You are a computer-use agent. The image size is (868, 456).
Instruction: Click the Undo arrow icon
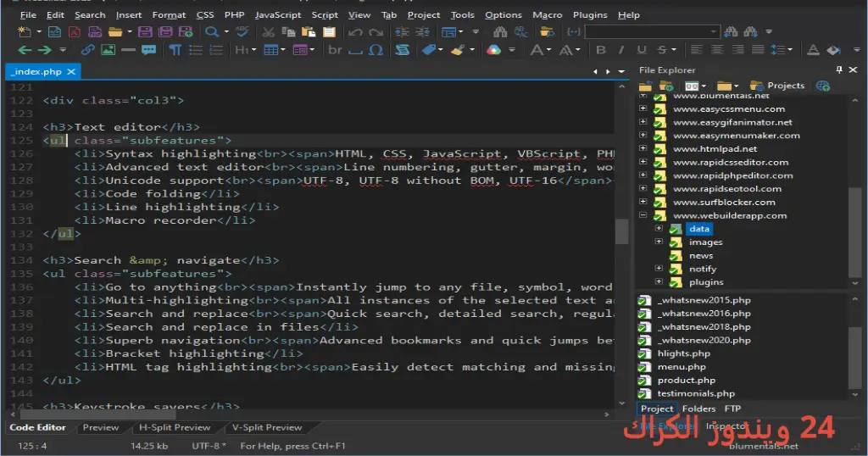pyautogui.click(x=355, y=32)
